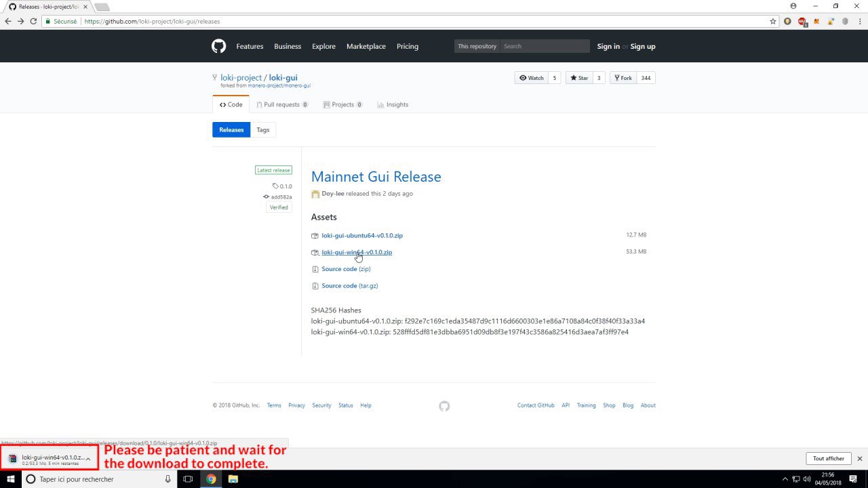Close the Releases browser tab
The width and height of the screenshot is (868, 488).
click(x=85, y=7)
